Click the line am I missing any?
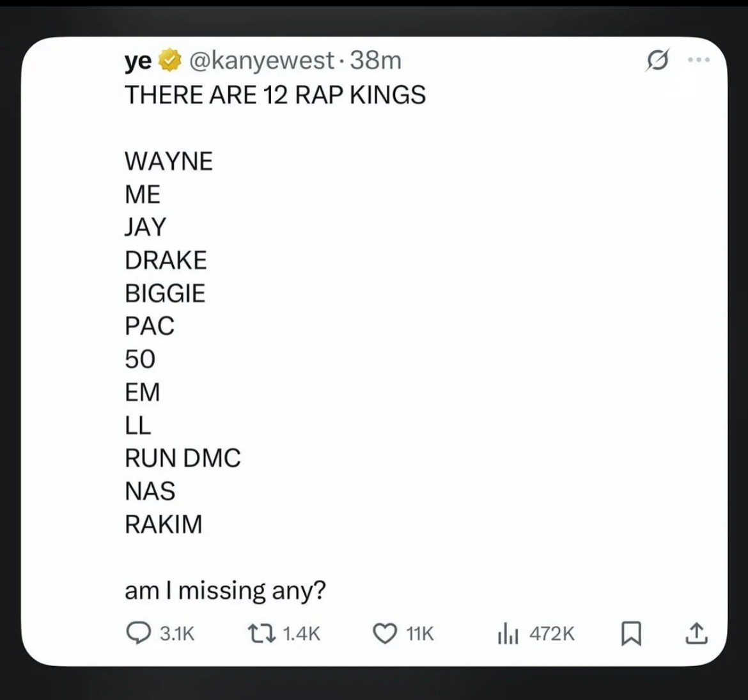This screenshot has width=748, height=700. point(225,591)
